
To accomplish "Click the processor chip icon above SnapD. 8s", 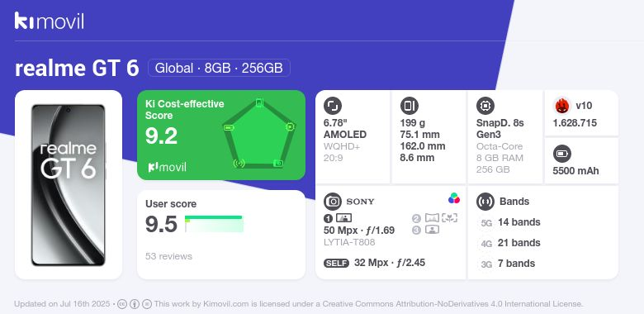I will [485, 106].
